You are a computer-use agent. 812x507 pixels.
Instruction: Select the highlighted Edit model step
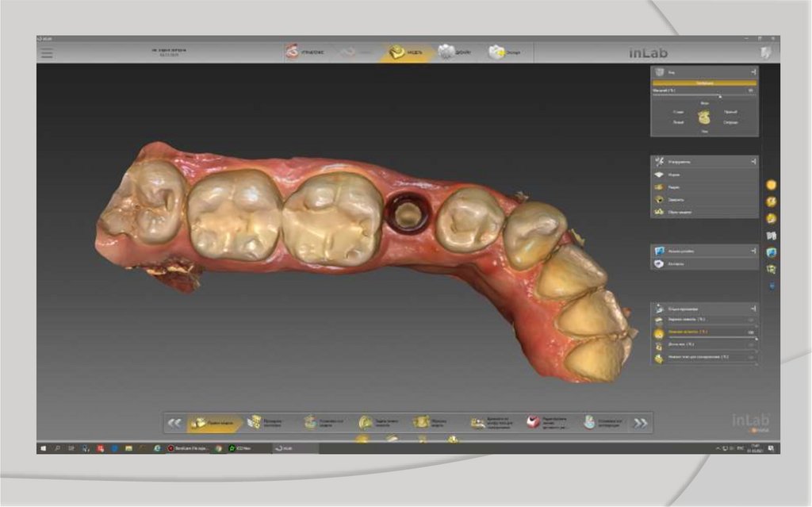coord(215,423)
